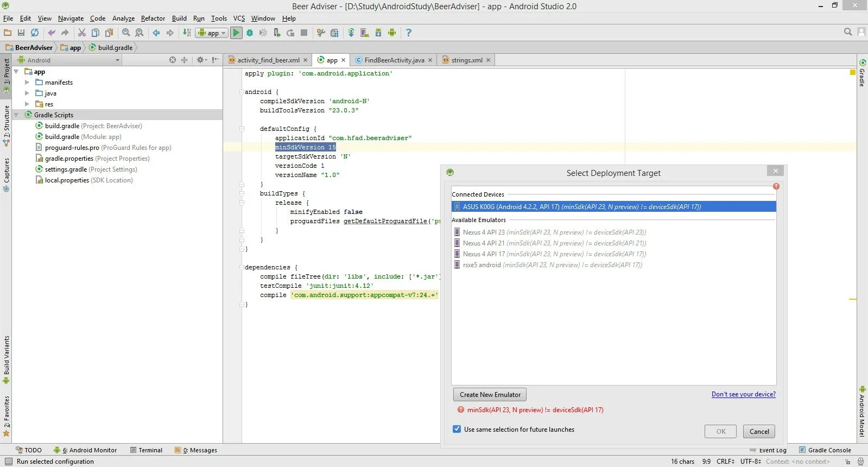868x467 pixels.
Task: Expand the res folder
Action: tap(27, 104)
